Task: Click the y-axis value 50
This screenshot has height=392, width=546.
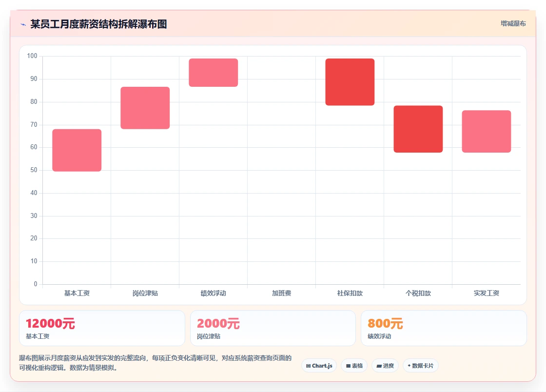Action: [x=34, y=170]
